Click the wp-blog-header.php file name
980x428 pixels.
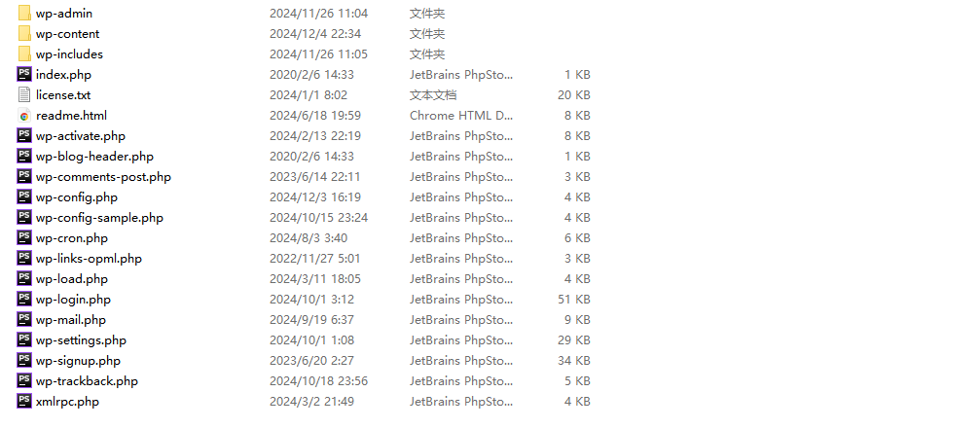94,157
